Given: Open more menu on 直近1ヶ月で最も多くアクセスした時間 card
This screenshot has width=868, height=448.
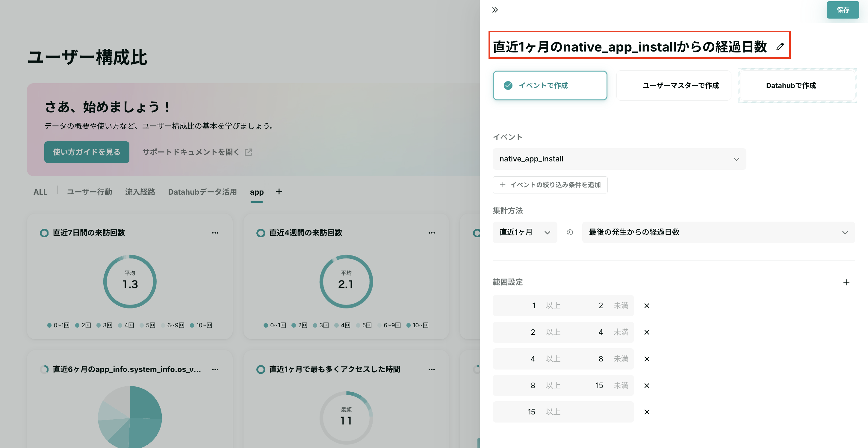Looking at the screenshot, I should click(432, 369).
